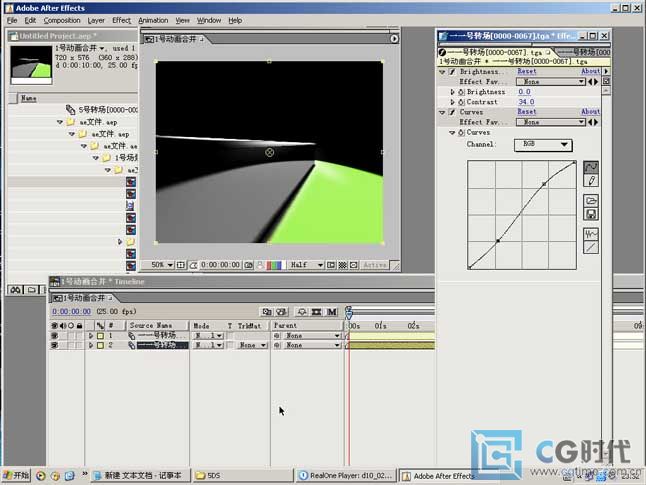Viewport: 646px width, 485px height.
Task: Switch to RealOne Player taskbar item
Action: click(x=346, y=476)
